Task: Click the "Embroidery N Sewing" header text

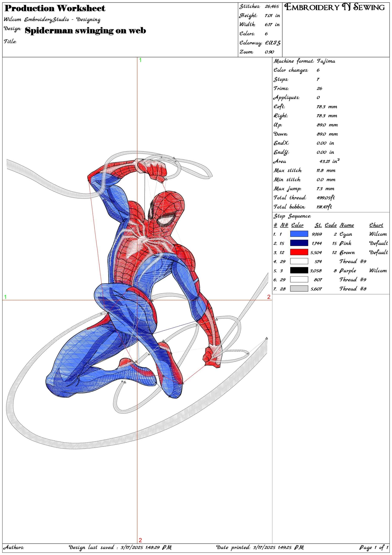Action: (x=335, y=7)
